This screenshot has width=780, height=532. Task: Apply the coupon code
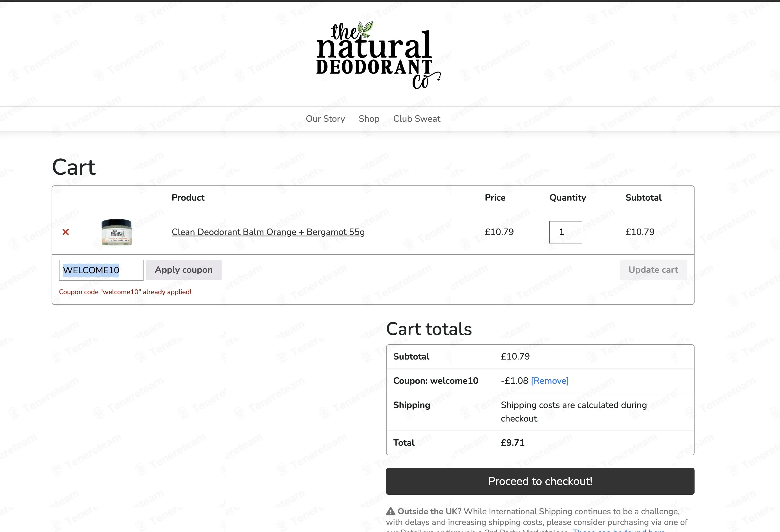184,270
